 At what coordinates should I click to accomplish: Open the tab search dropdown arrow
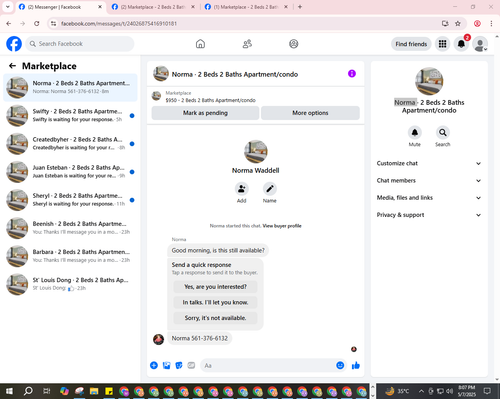(7, 7)
